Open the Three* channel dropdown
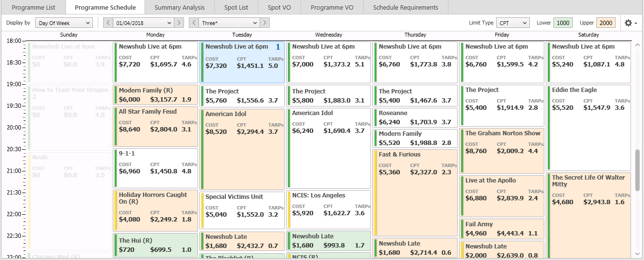The image size is (644, 260). [x=229, y=23]
